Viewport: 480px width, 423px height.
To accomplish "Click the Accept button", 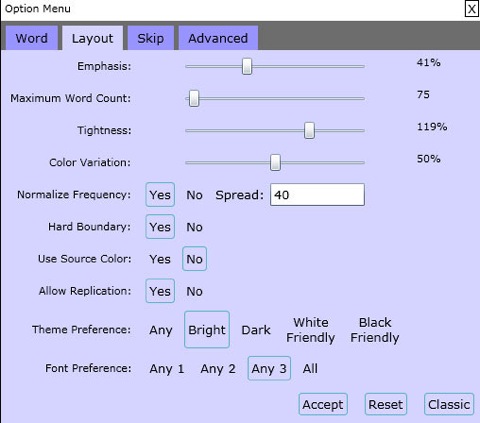I will point(323,404).
